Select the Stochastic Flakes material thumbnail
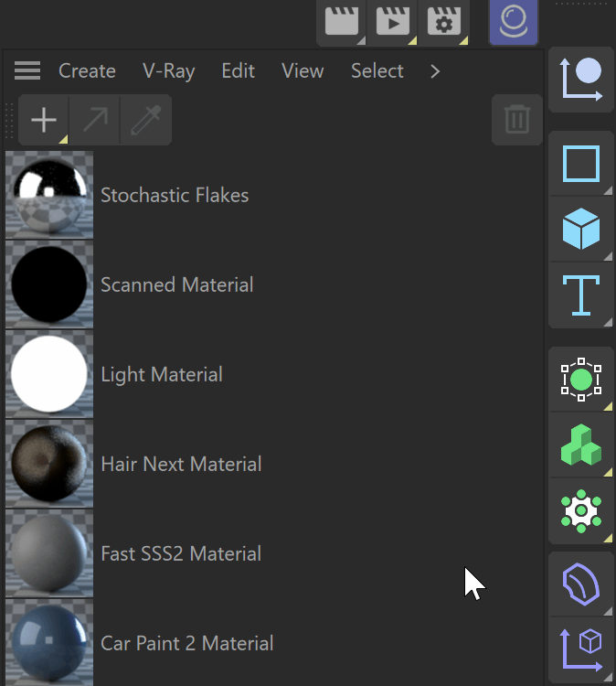Image resolution: width=616 pixels, height=686 pixels. point(49,195)
